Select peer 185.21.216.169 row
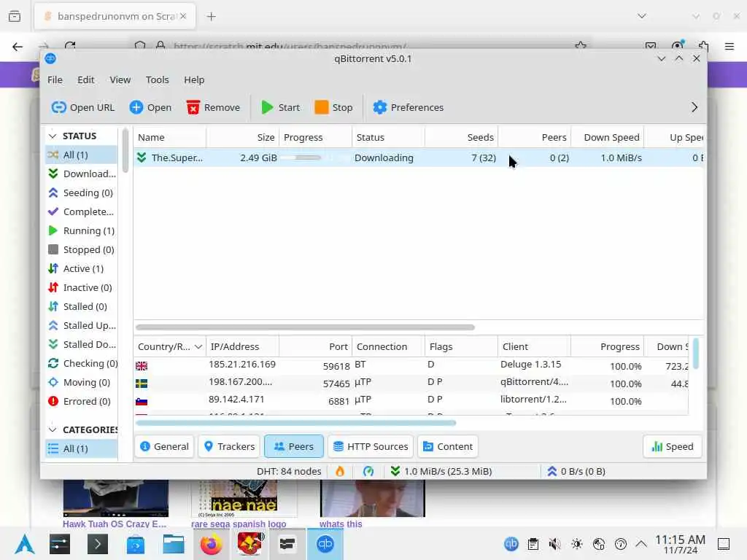Screen dimensions: 747x560 pos(411,365)
